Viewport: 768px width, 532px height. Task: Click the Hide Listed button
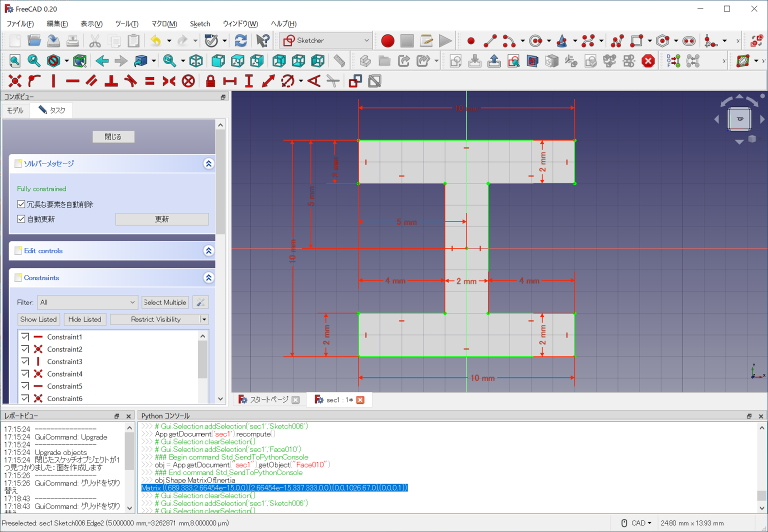[x=84, y=319]
